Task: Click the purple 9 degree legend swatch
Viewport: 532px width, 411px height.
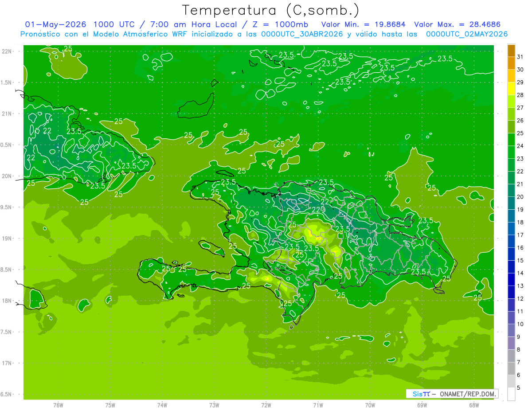Action: [511, 331]
